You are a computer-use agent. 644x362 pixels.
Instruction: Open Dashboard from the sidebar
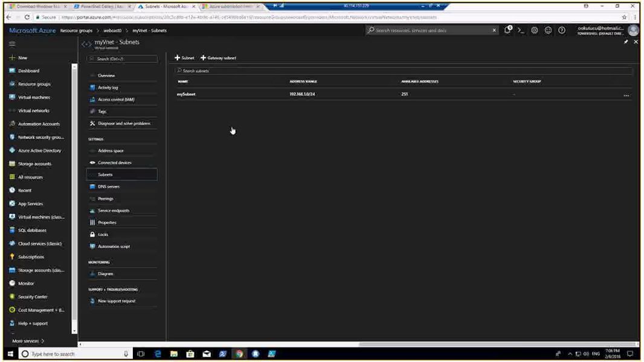pyautogui.click(x=29, y=71)
